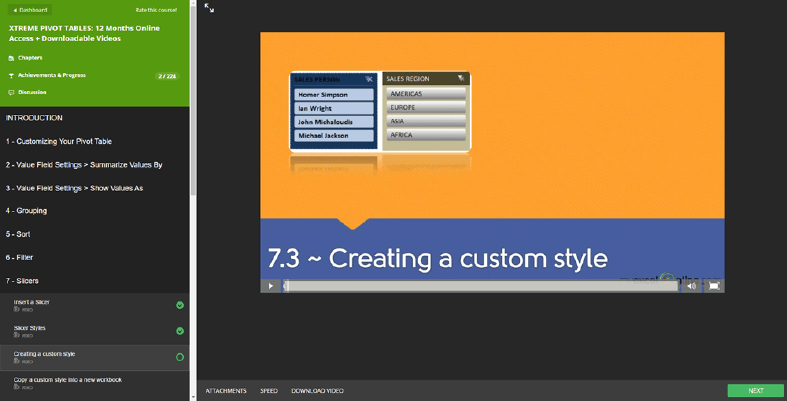787x401 pixels.
Task: Open Achievements & Progress
Action: pyautogui.click(x=52, y=75)
